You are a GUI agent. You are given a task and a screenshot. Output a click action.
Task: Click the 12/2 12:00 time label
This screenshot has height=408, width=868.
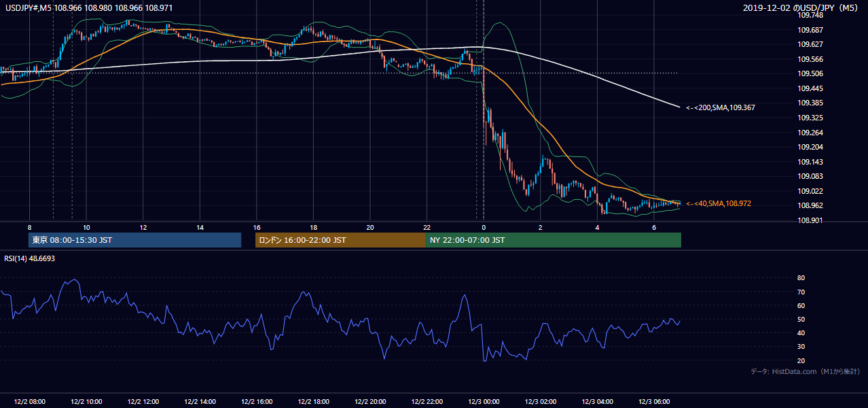click(x=143, y=401)
